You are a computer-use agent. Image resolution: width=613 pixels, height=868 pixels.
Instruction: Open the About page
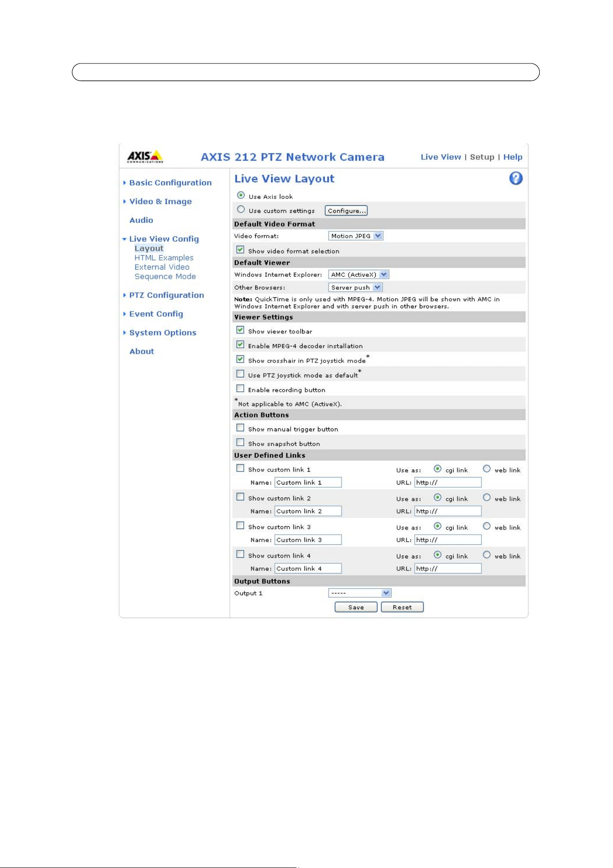(x=142, y=351)
